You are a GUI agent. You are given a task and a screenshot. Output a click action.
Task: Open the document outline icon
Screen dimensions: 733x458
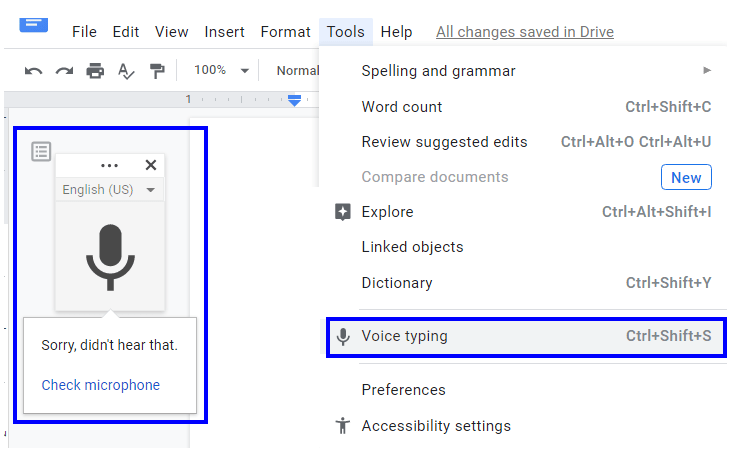[x=41, y=151]
